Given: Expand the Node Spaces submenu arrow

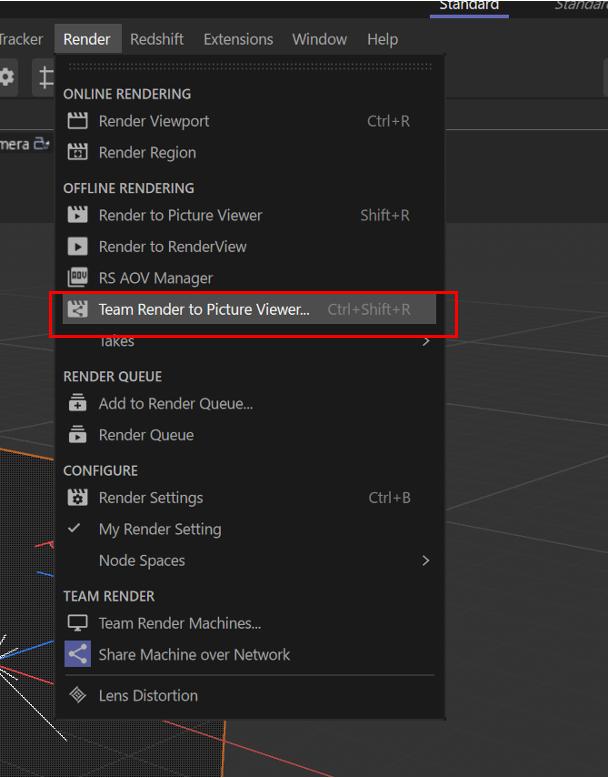Looking at the screenshot, I should [426, 560].
